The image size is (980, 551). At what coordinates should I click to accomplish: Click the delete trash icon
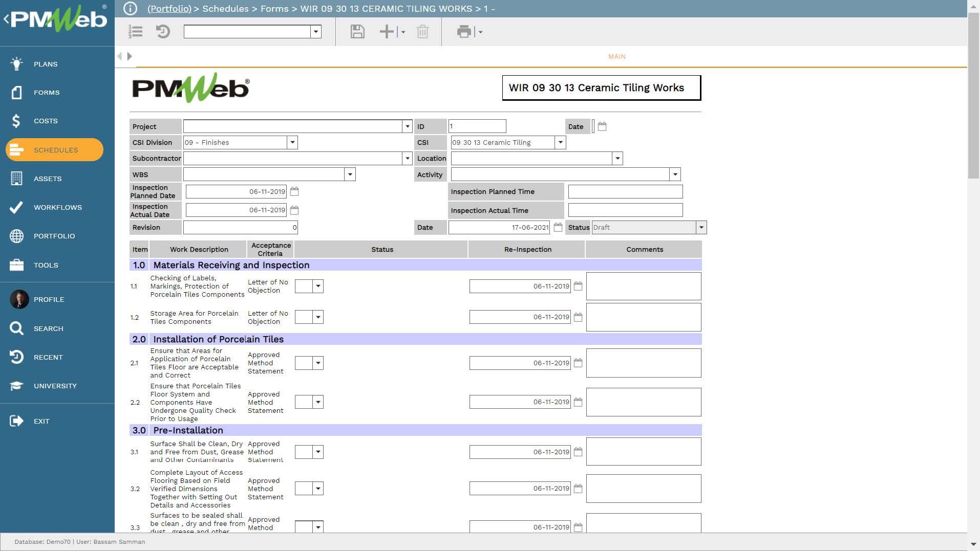click(x=422, y=32)
